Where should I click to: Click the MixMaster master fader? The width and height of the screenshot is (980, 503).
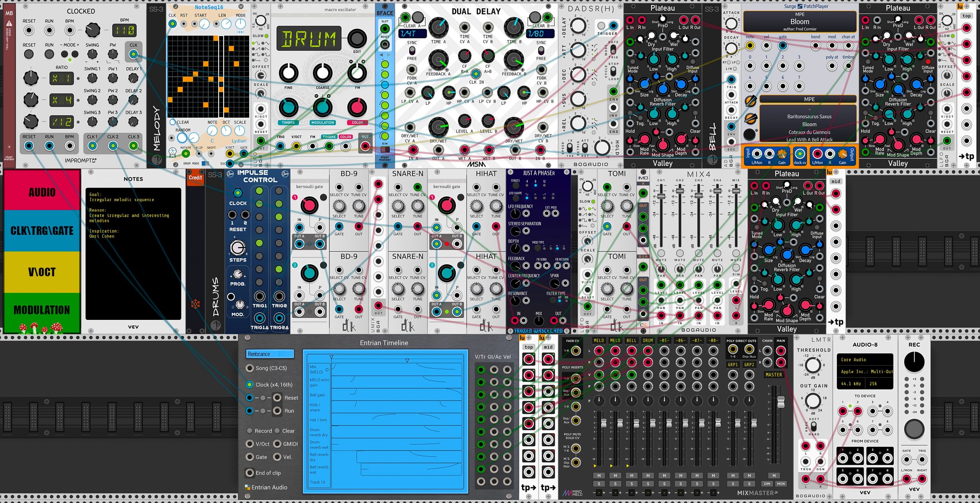[781, 402]
